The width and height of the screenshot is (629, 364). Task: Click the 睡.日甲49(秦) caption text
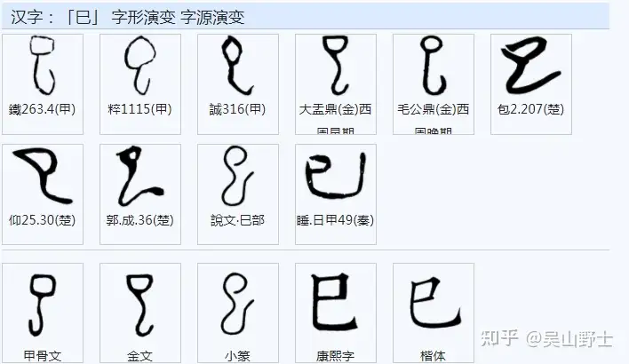[335, 219]
